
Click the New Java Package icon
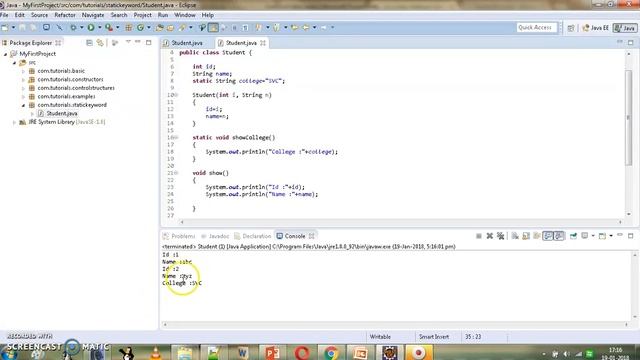pyautogui.click(x=129, y=27)
